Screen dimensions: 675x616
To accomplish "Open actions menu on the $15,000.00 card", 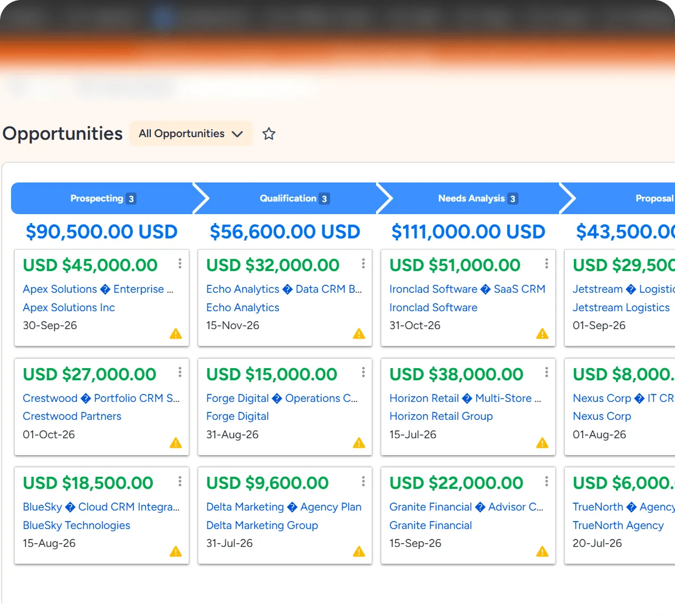I will pos(363,372).
